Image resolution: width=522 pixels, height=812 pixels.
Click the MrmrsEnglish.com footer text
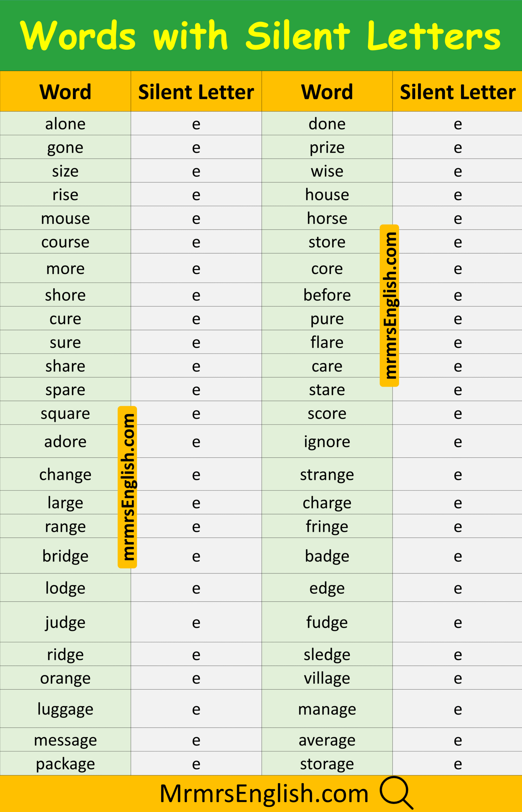264,794
